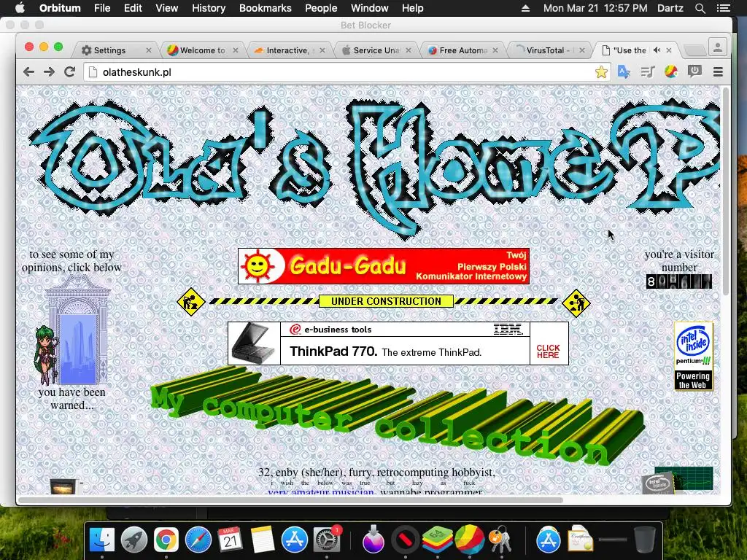Open the History menu
747x560 pixels.
209,8
